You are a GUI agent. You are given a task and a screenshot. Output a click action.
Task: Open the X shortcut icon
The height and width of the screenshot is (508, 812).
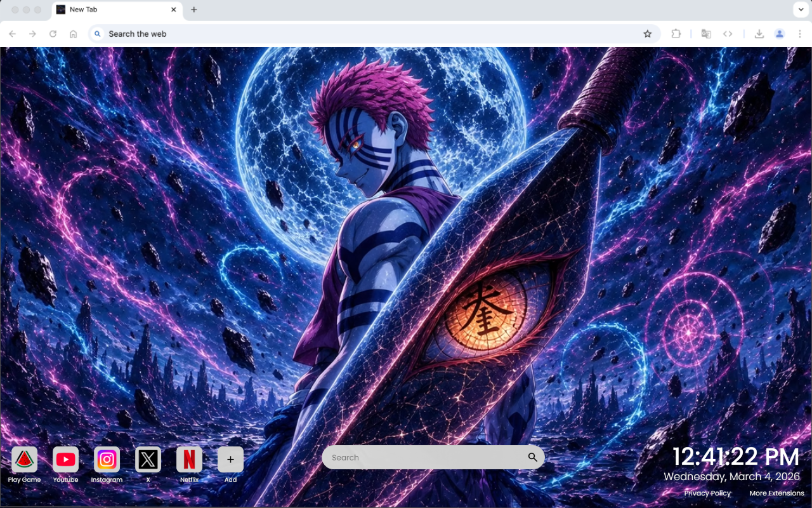pos(148,459)
